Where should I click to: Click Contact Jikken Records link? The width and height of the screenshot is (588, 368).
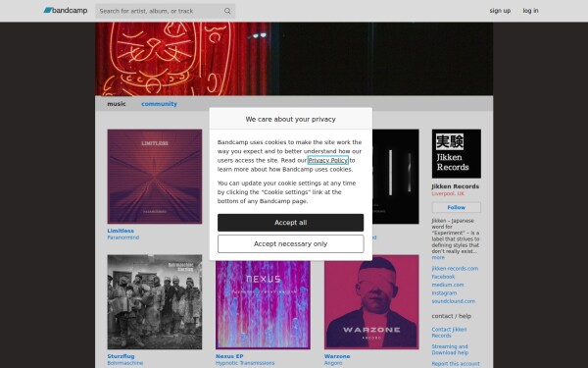point(449,333)
